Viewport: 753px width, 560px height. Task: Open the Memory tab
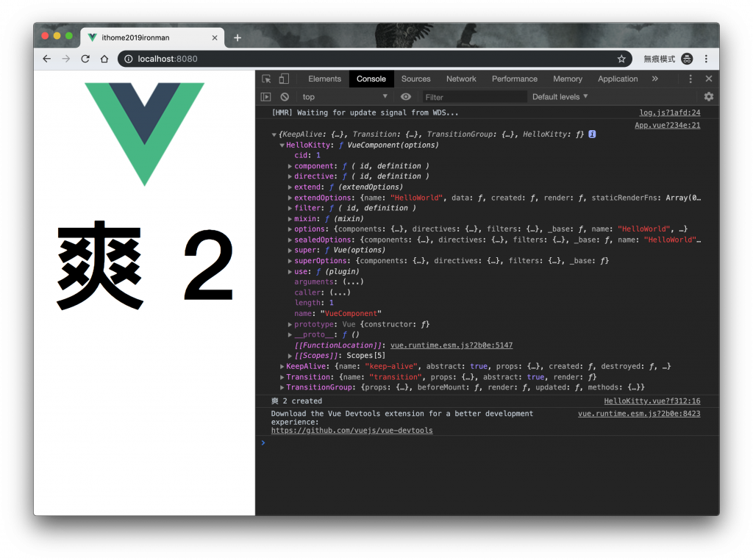(568, 79)
